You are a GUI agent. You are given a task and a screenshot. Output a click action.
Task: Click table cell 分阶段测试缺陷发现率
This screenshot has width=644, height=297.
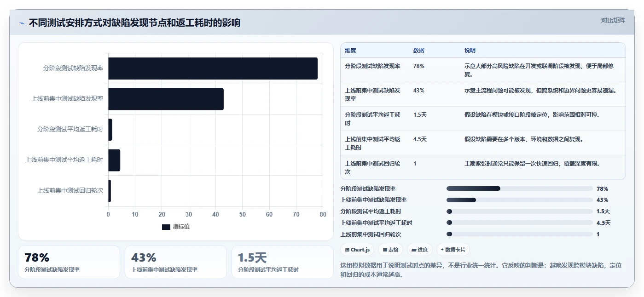click(372, 66)
